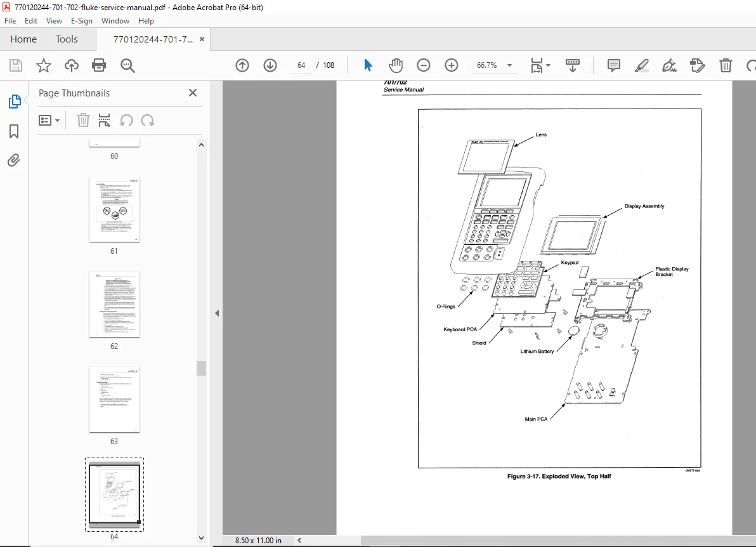Add a sticky note comment
Viewport: 756px width, 547px height.
tap(613, 65)
